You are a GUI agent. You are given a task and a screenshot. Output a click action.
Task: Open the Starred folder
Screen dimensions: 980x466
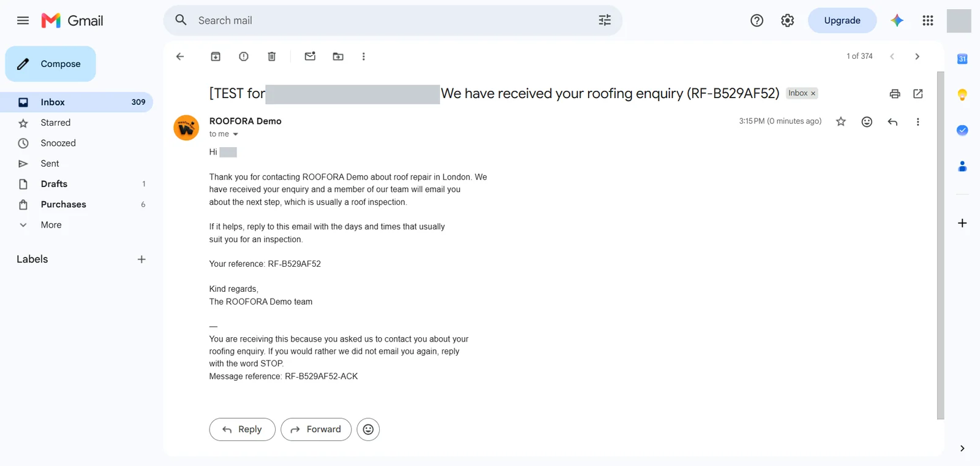77,123
